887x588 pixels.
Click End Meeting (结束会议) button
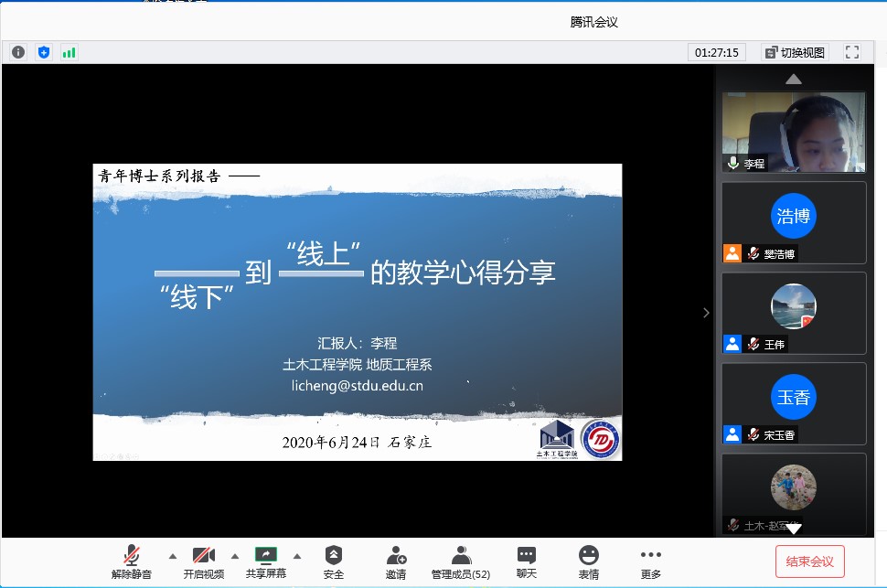tap(809, 561)
